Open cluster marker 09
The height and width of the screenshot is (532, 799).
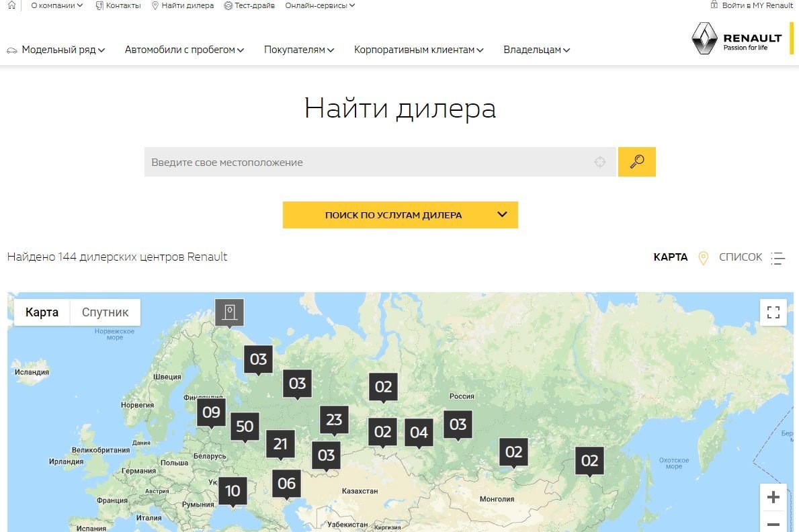[212, 412]
